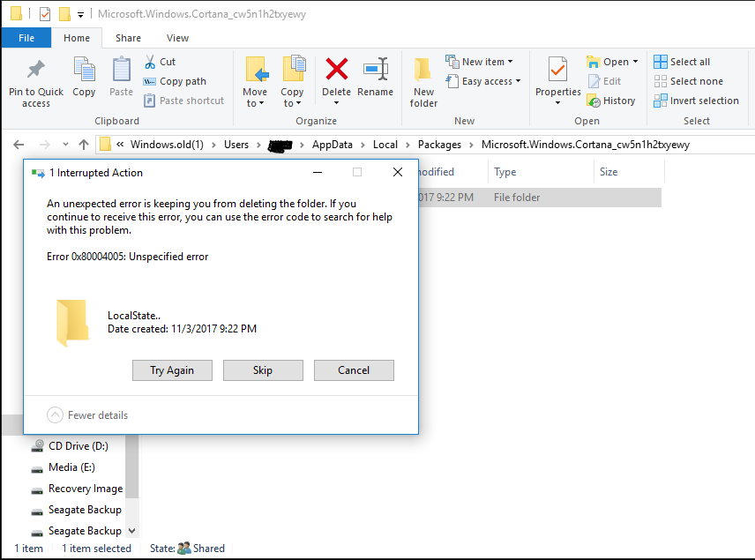This screenshot has width=755, height=560.
Task: Click Cancel button in dialog
Action: [354, 370]
